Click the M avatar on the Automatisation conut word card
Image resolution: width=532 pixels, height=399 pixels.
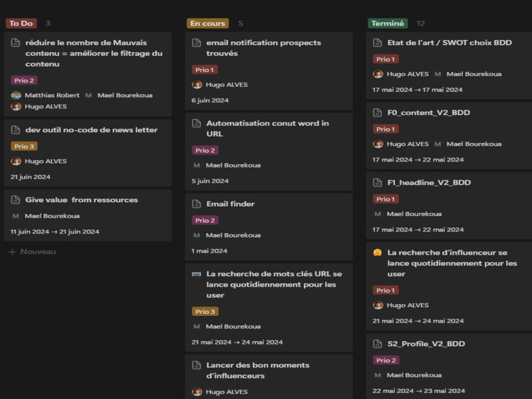[x=197, y=165]
